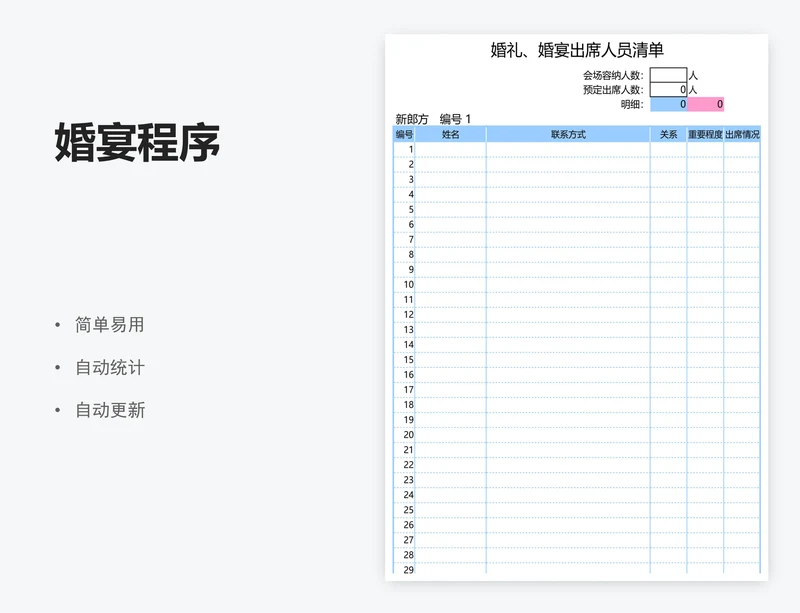Select the pink 明细 count cell
This screenshot has width=800, height=613.
click(x=706, y=104)
